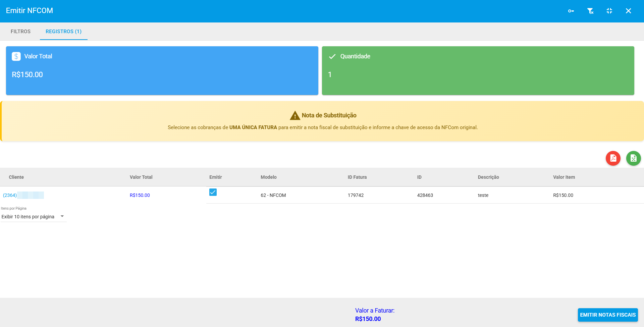This screenshot has height=327, width=644.
Task: Sort by the Cliente column header
Action: (x=16, y=177)
